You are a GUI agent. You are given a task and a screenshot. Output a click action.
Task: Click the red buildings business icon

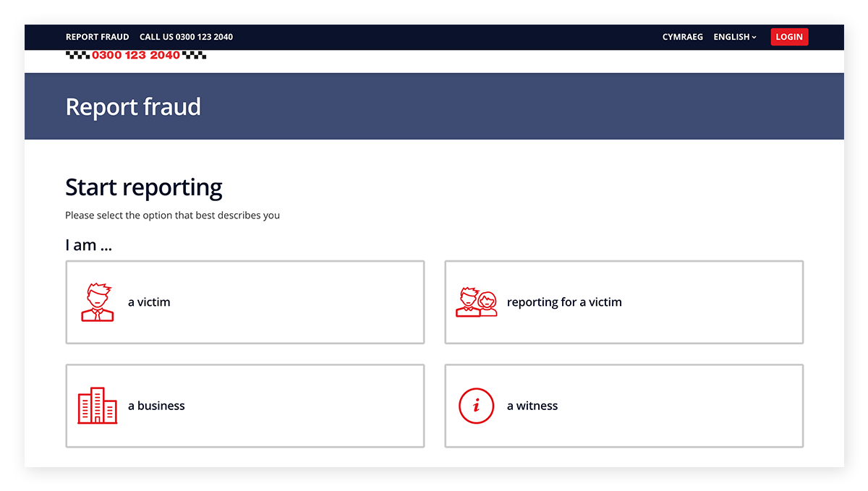pyautogui.click(x=97, y=406)
